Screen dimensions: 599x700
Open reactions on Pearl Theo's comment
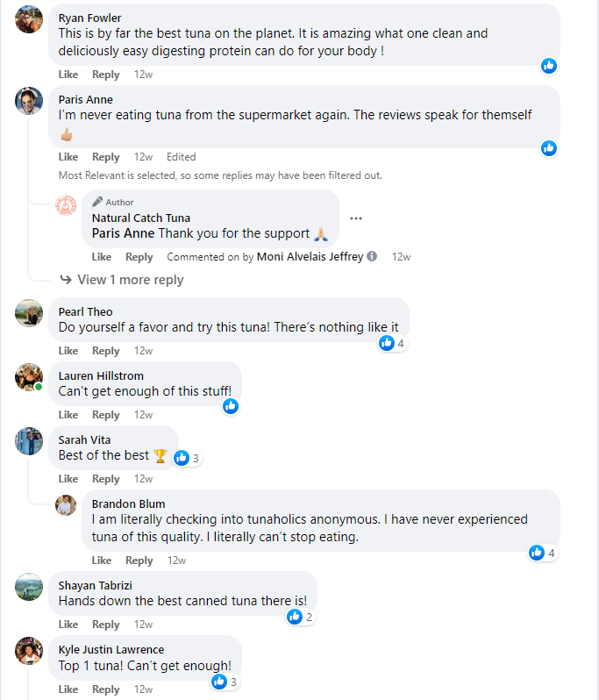[392, 343]
